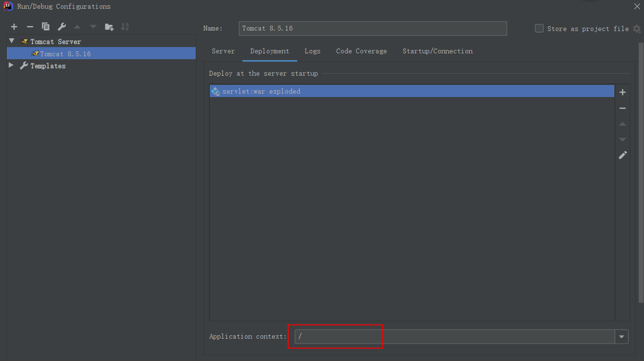Focus the Name field containing Tomcat 8.5.16
This screenshot has width=644, height=361.
[373, 28]
